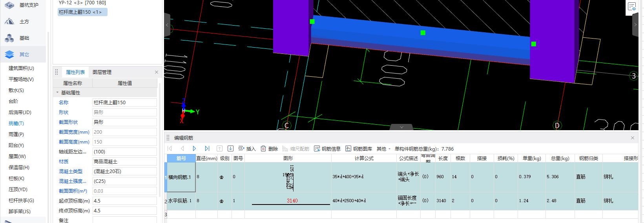Select 阳台(Y) item
Screen dimensions: 644x223
(16, 145)
